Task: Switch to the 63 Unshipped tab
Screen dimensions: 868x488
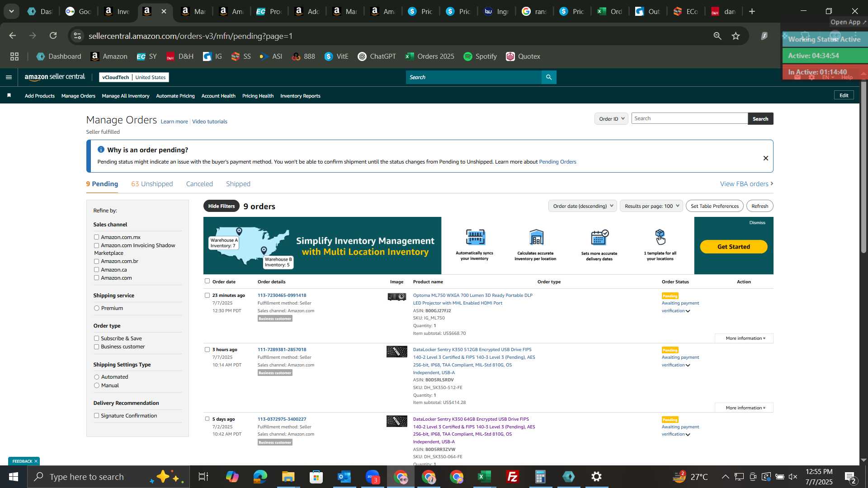Action: pos(152,184)
